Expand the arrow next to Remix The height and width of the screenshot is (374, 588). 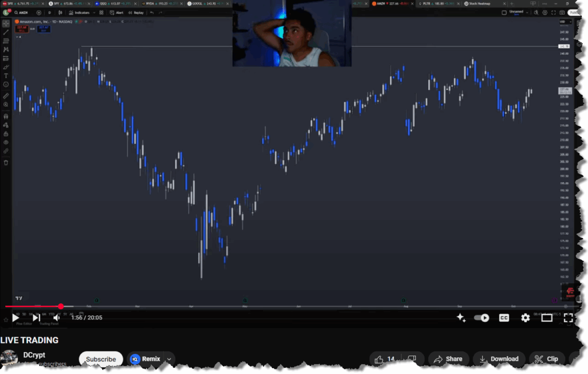click(169, 359)
